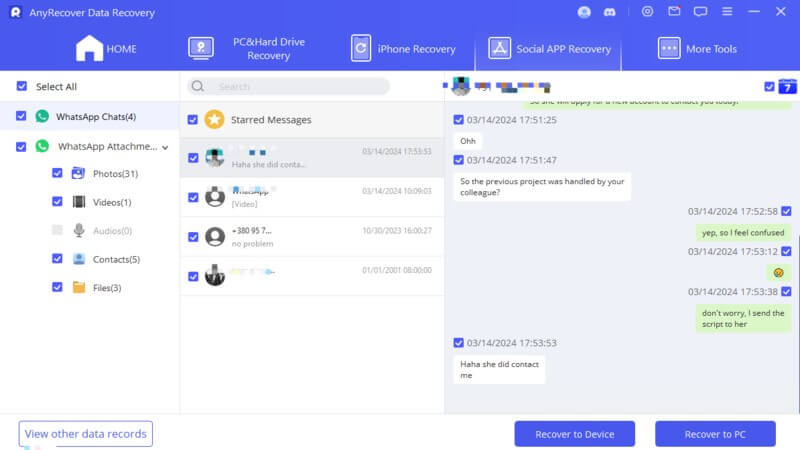Toggle message checkbox at 03/14/2024 17:51:25
800x450 pixels.
point(458,119)
